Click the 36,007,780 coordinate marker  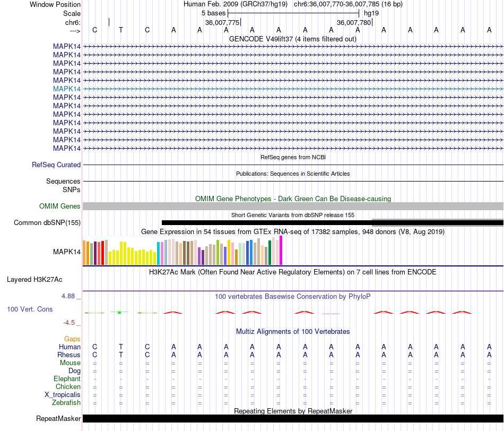(354, 22)
